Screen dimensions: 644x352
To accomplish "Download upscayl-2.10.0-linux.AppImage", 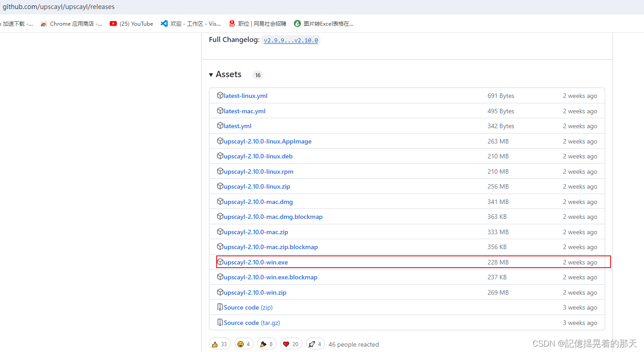I will click(x=268, y=141).
